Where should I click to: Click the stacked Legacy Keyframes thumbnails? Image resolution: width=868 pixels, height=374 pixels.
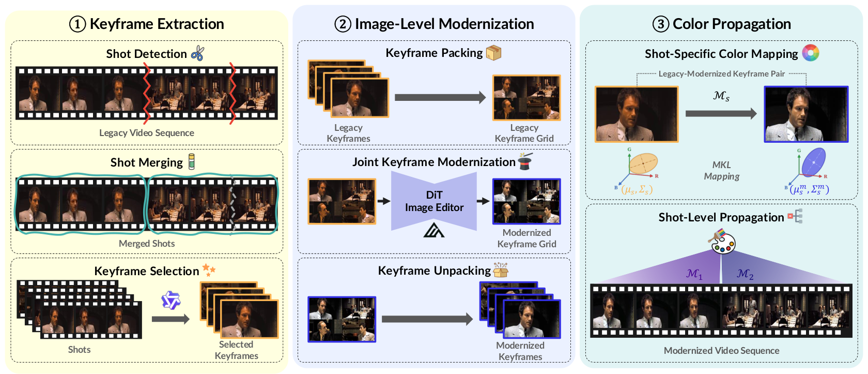(x=348, y=88)
